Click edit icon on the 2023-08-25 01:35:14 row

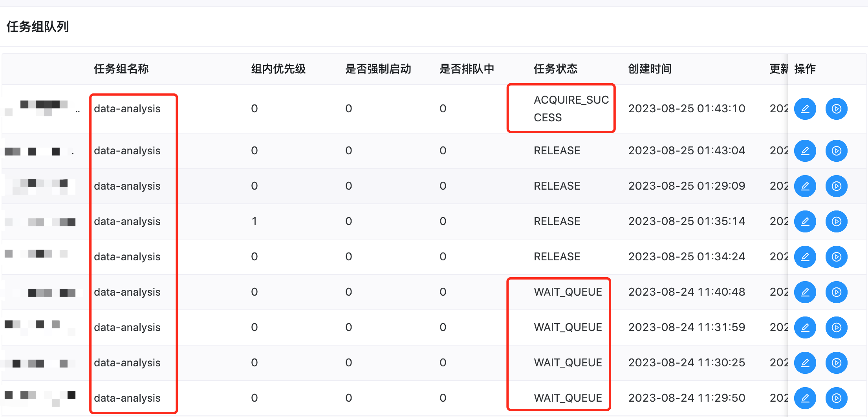pyautogui.click(x=805, y=221)
